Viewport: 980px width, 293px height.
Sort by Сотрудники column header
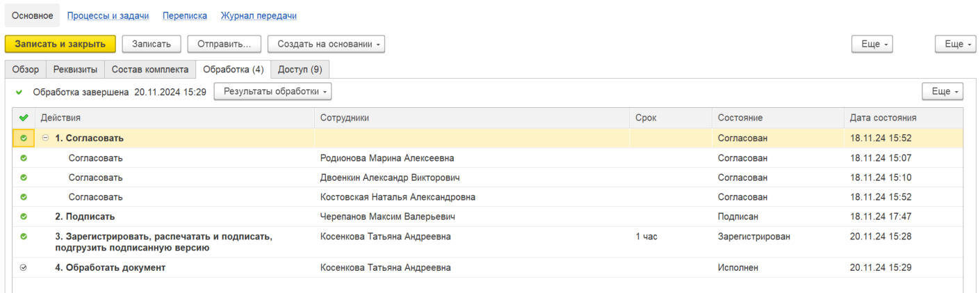472,118
